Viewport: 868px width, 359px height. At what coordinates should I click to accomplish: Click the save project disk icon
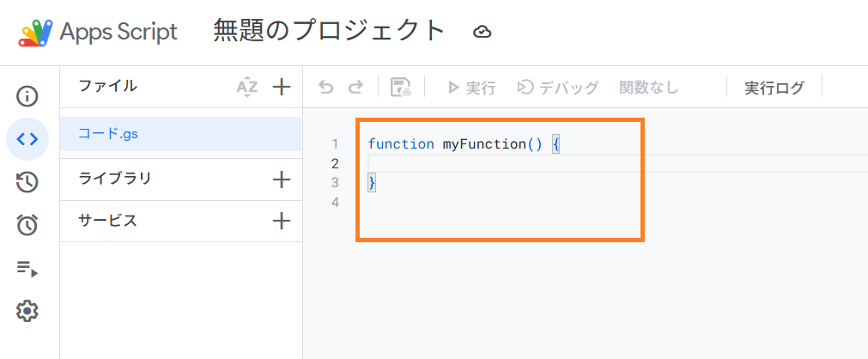click(400, 88)
